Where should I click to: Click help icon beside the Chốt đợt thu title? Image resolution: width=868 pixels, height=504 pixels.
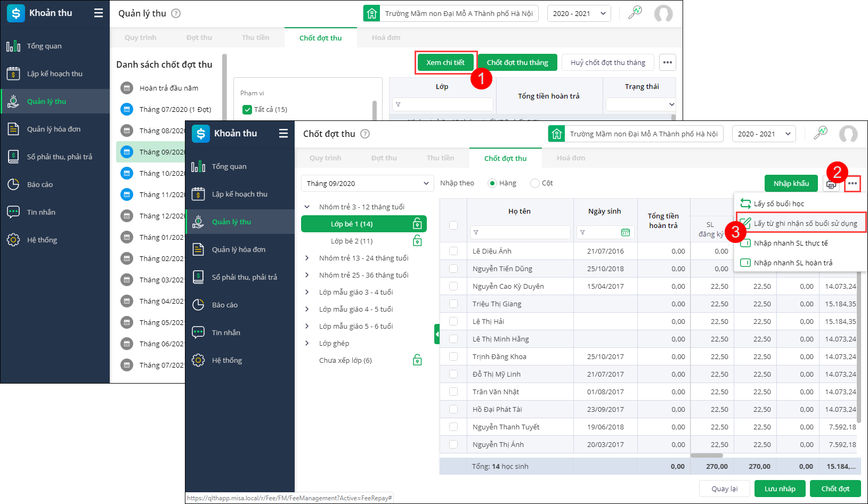tap(365, 134)
